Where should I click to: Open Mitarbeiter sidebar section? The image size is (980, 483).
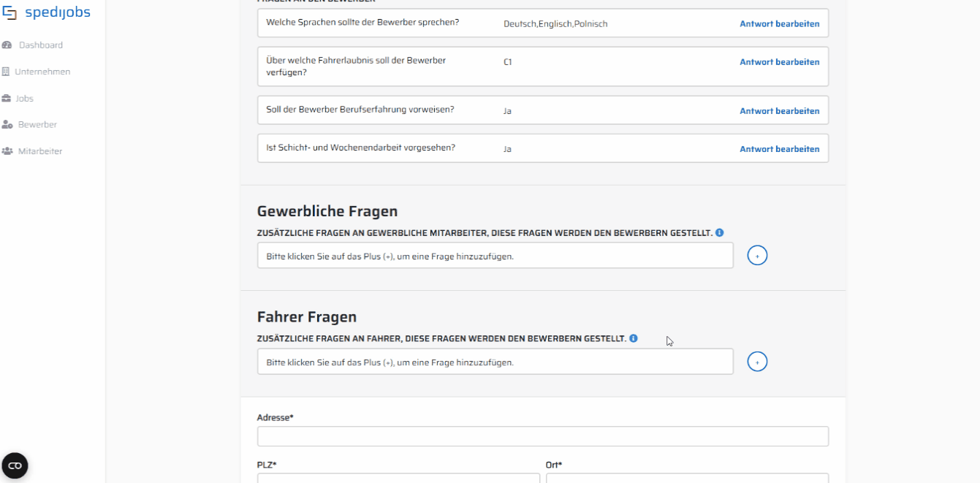click(40, 151)
